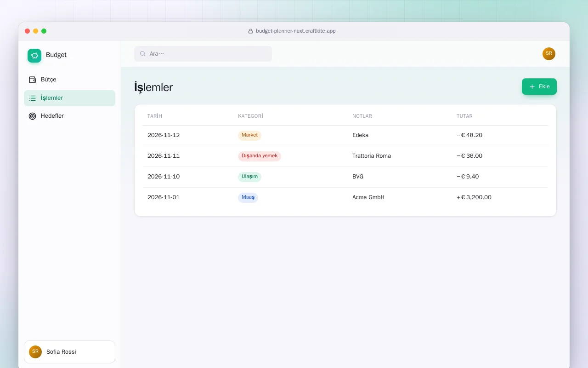Click the KATEGORİ column header
This screenshot has width=588, height=368.
tap(250, 116)
